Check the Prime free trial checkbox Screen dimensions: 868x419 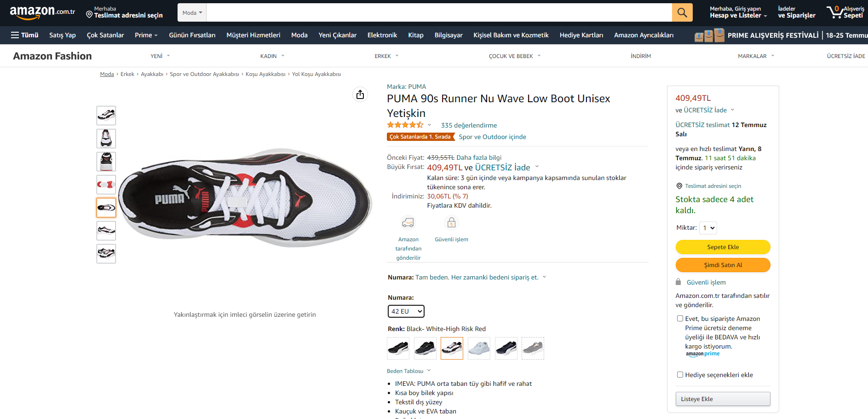pos(680,319)
